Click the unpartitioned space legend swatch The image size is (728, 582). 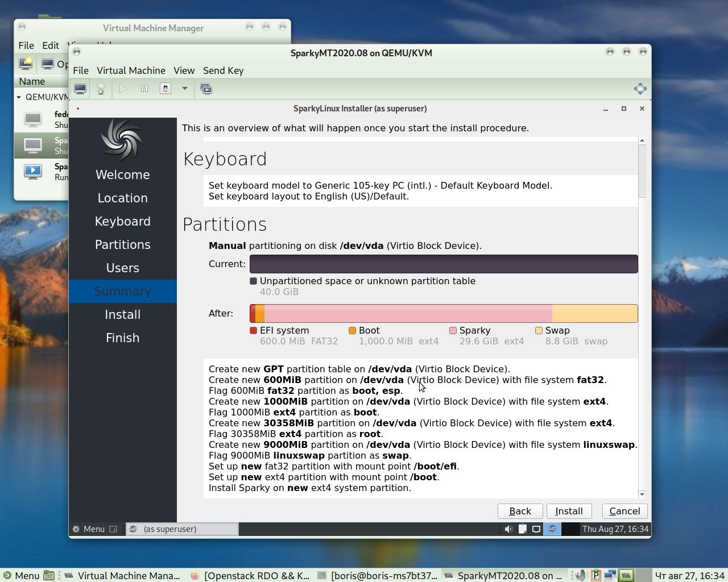point(254,281)
